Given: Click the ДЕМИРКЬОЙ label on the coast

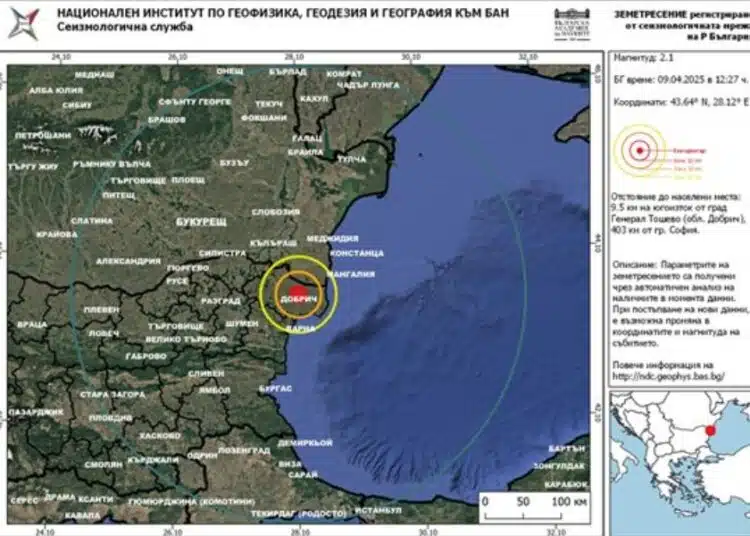Looking at the screenshot, I should 305,443.
